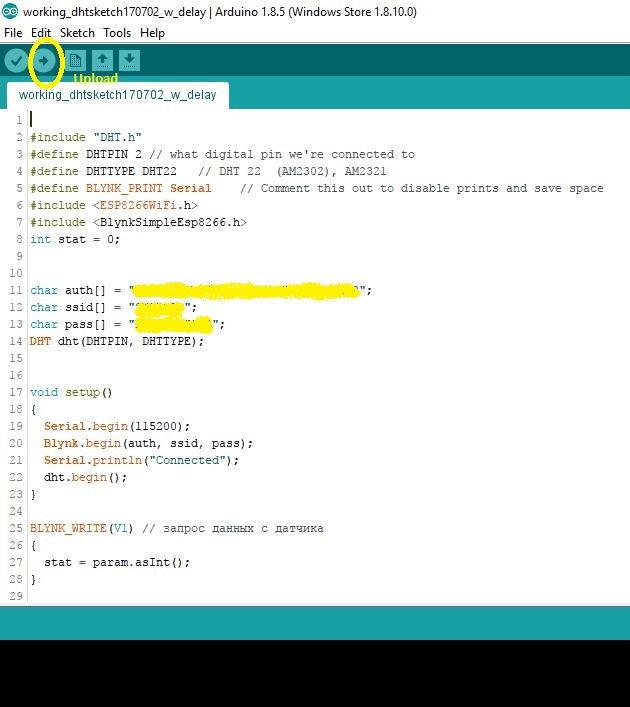
Task: Open the Help menu
Action: click(152, 33)
